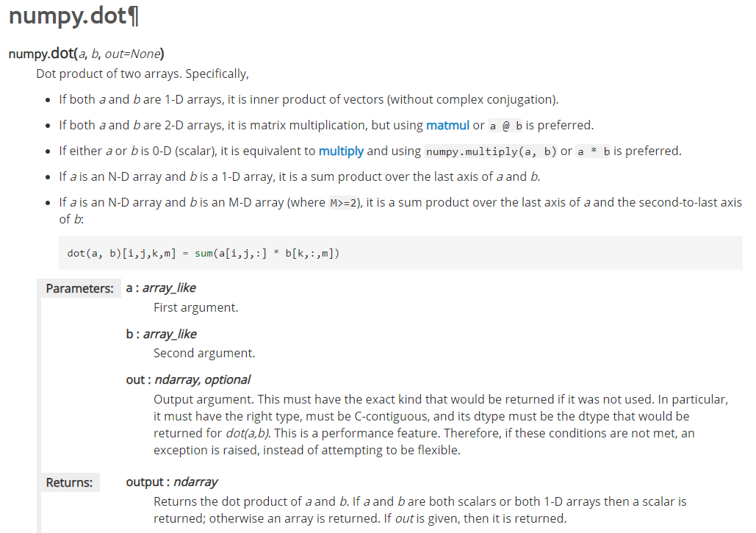
Task: Click parameter name a : array_like
Action: pyautogui.click(x=161, y=288)
